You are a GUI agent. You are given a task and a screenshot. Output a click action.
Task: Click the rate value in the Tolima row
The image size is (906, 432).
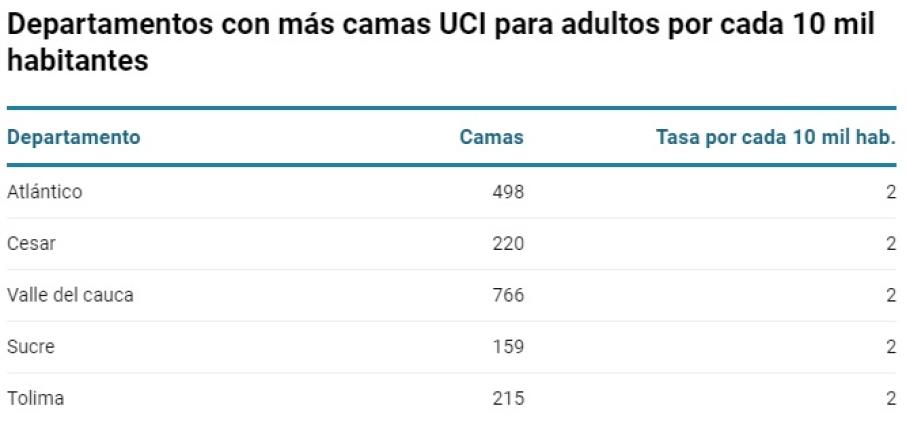point(890,398)
